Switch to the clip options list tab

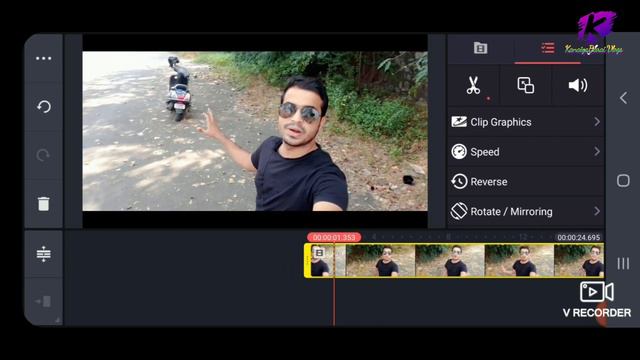547,48
